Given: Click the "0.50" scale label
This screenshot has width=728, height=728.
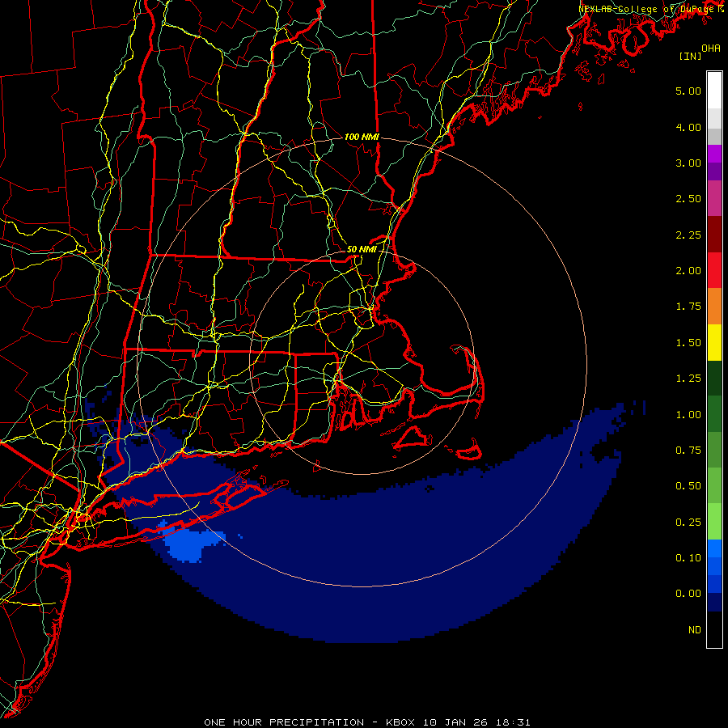Looking at the screenshot, I should pyautogui.click(x=688, y=486).
